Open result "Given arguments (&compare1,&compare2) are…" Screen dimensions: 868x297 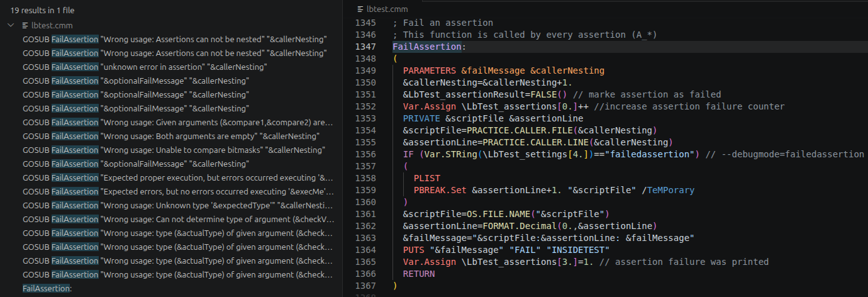(178, 122)
